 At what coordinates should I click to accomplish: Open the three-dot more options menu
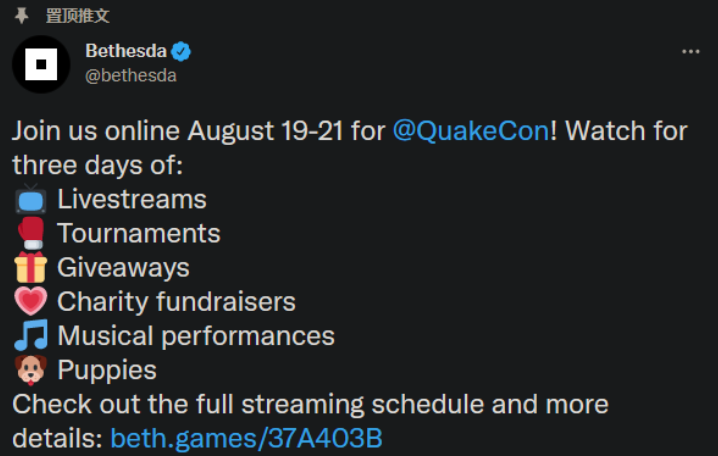[x=691, y=52]
